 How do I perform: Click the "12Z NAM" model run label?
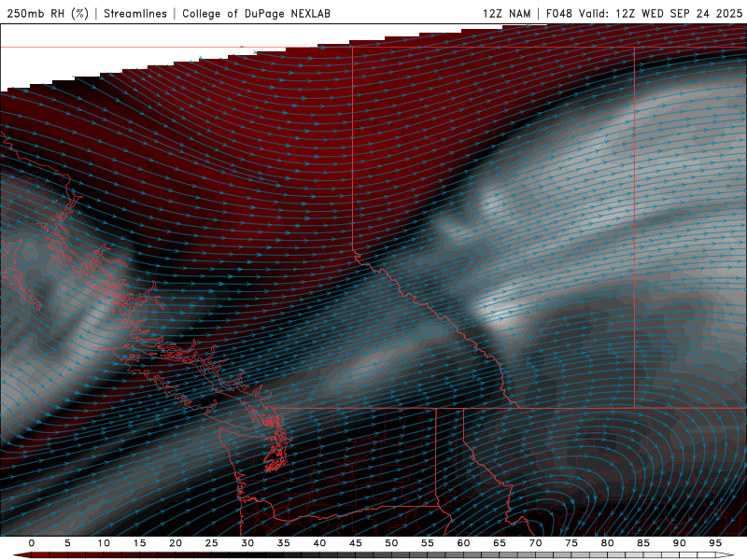click(506, 13)
